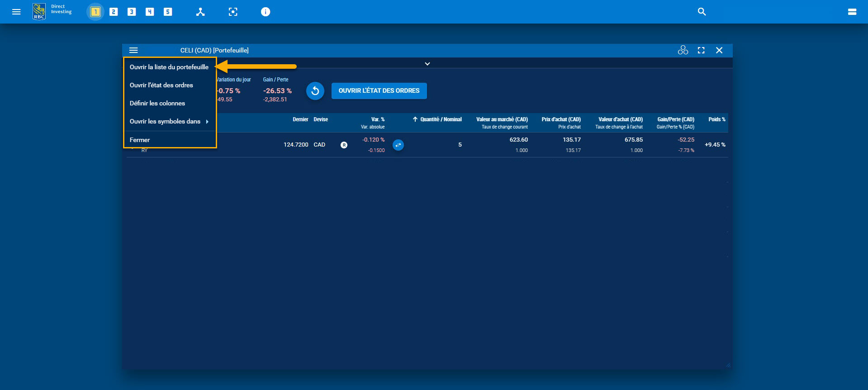Click the blue swap arrows icon in RY row
Image resolution: width=868 pixels, height=390 pixels.
[x=398, y=145]
